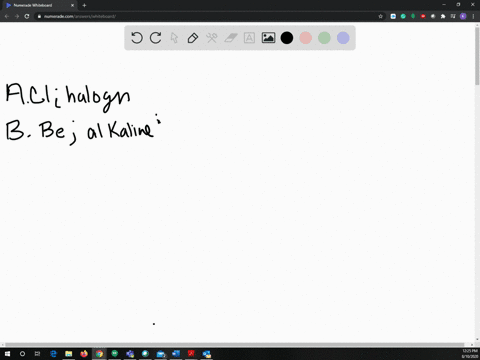This screenshot has height=360, width=480.
Task: Switch to Chrome in the taskbar
Action: click(x=99, y=354)
